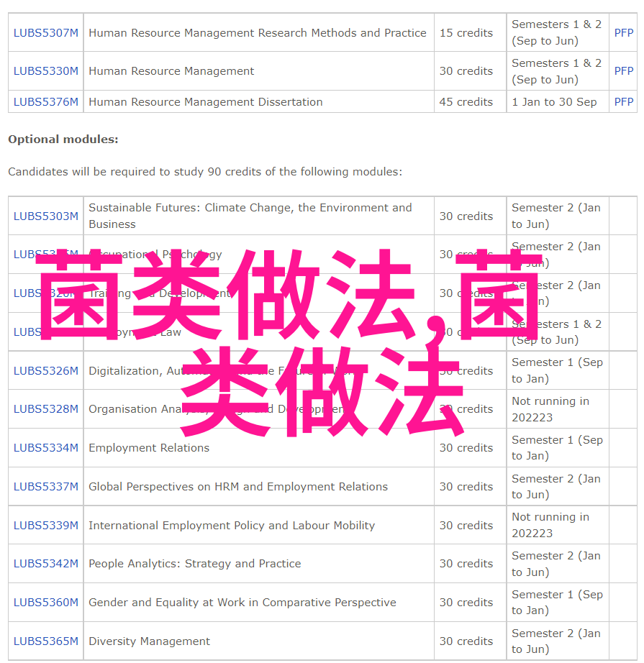Select '30 credits' in People Analytics row
The width and height of the screenshot is (644, 663).
[x=466, y=564]
